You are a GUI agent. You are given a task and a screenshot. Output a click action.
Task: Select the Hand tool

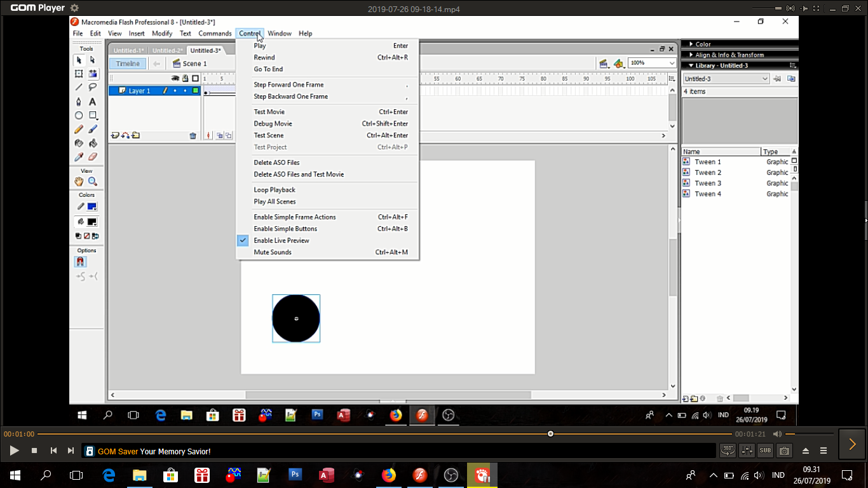[79, 182]
